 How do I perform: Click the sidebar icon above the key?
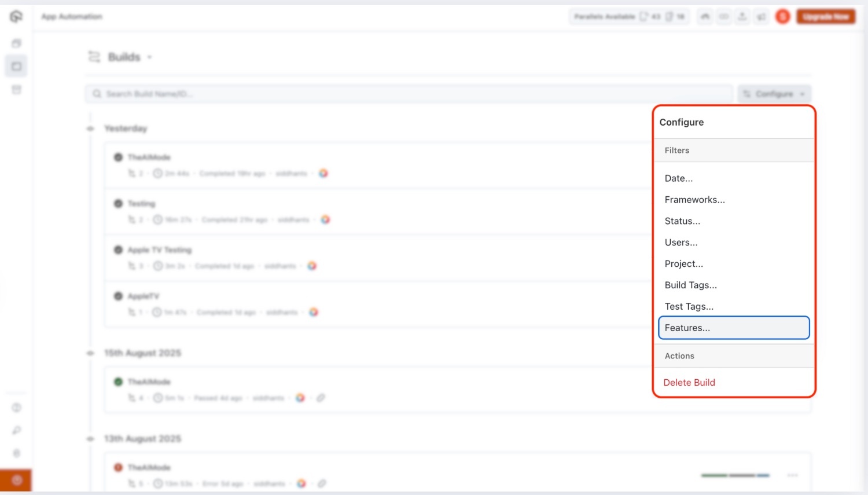16,408
